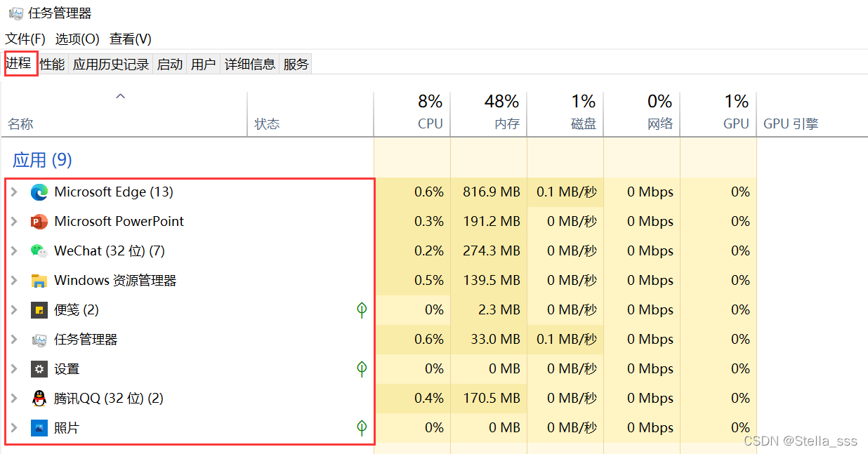Collapse the column sort arrow above 名称
This screenshot has height=454, width=868.
(x=121, y=96)
